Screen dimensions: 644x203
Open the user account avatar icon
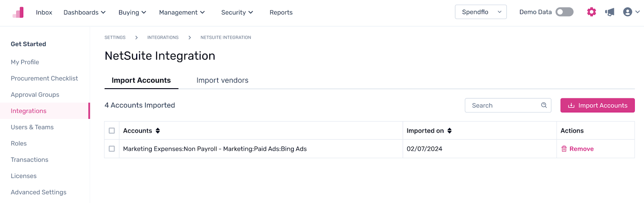[627, 12]
